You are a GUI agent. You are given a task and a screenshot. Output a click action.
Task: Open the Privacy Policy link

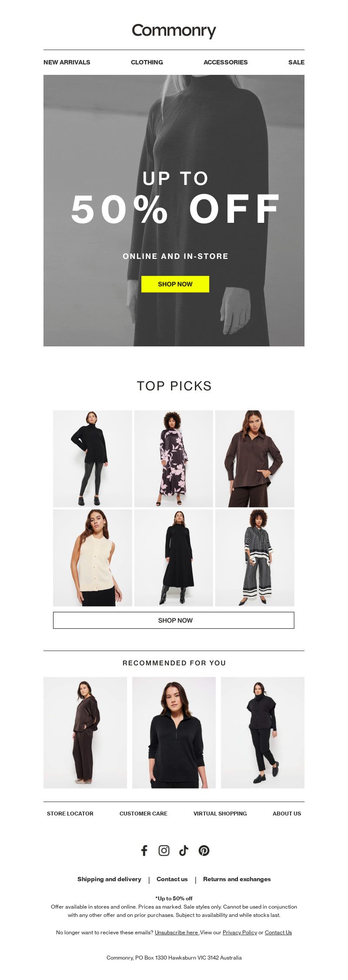[x=240, y=932]
